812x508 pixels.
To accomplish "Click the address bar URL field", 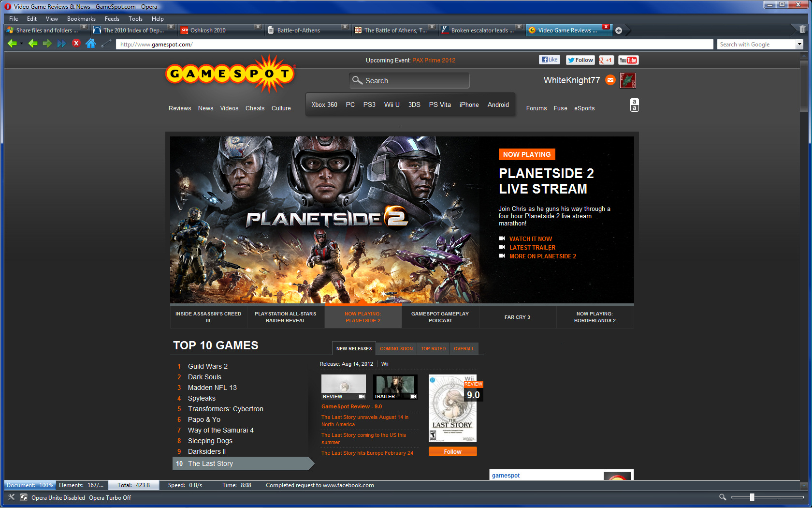I will pyautogui.click(x=414, y=45).
